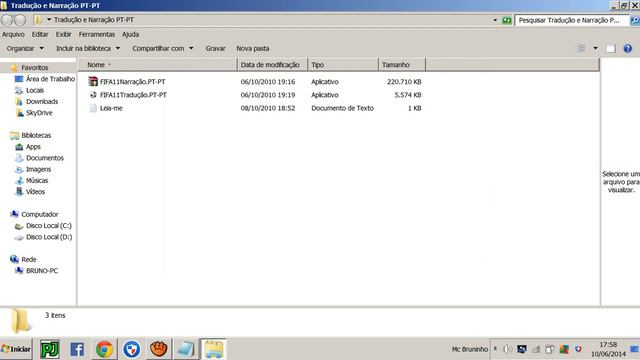Screen dimensions: 640x360
Task: Go forward with the Forward arrow button
Action: pos(20,20)
